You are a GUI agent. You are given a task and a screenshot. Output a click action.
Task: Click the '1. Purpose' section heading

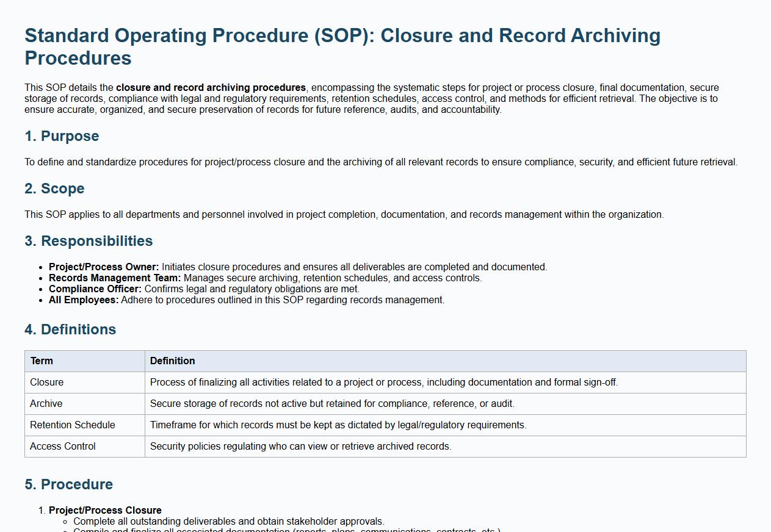point(62,136)
